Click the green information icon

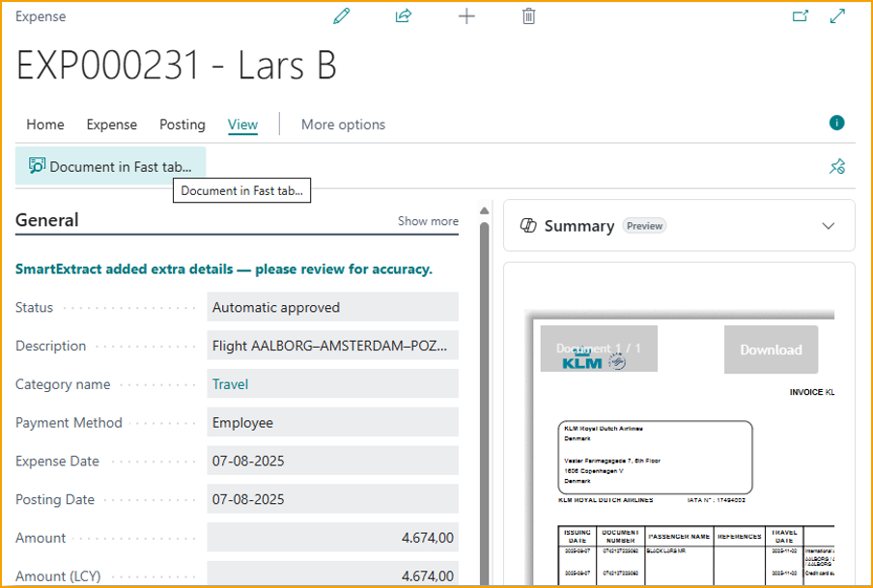point(837,123)
